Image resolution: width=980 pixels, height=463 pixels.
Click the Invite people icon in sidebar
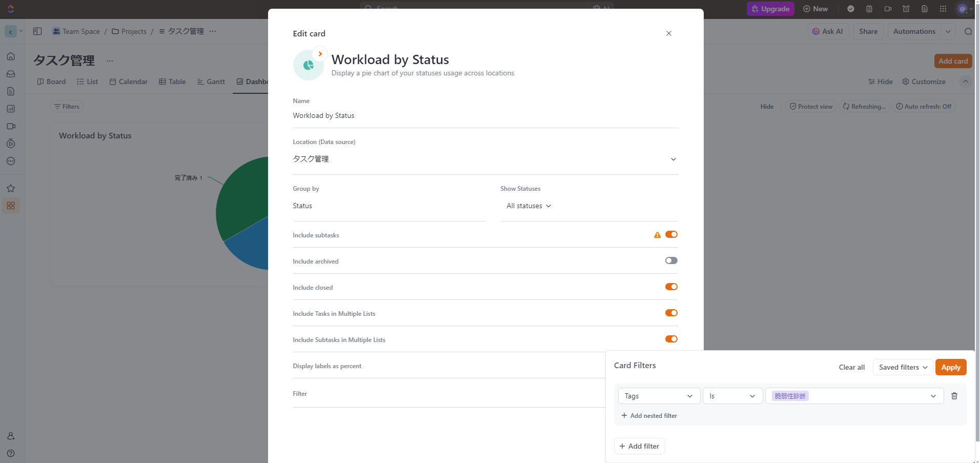pyautogui.click(x=11, y=436)
